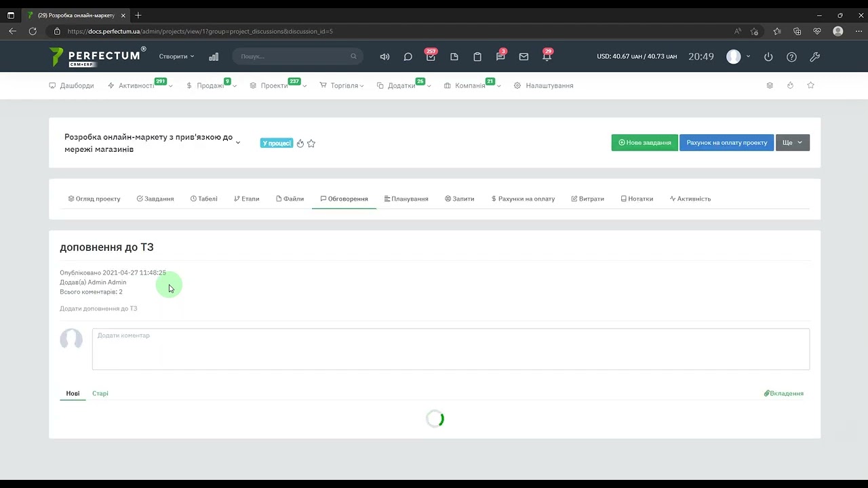Expand the Проекти menu
The height and width of the screenshot is (488, 868).
pos(278,85)
